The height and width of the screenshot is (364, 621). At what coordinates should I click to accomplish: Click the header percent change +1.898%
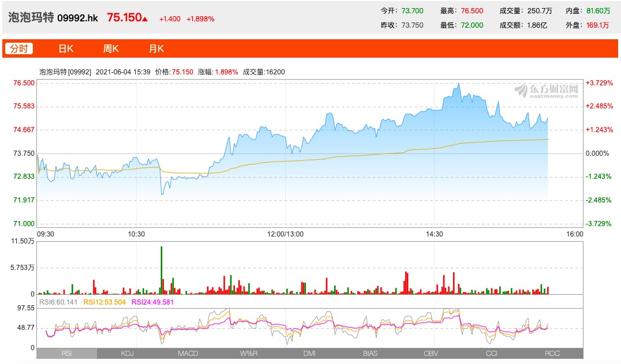pyautogui.click(x=200, y=19)
